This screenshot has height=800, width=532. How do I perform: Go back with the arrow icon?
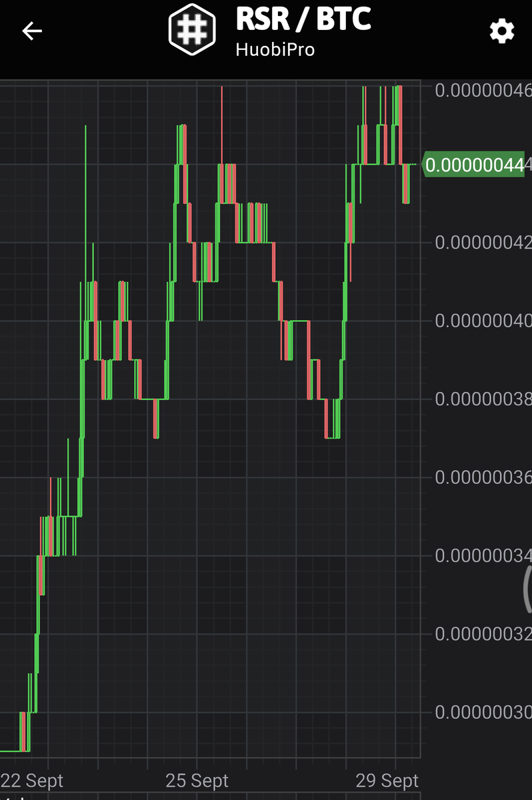(32, 31)
